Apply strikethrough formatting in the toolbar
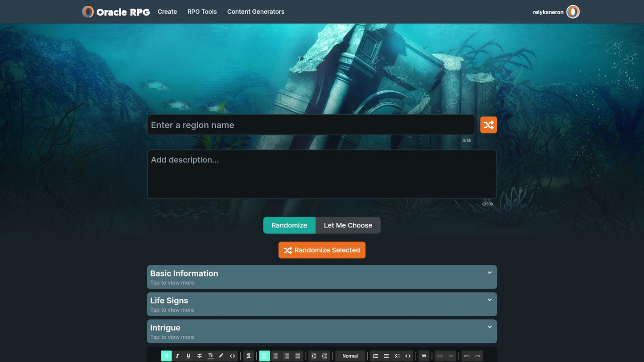This screenshot has width=644, height=362. [199, 356]
